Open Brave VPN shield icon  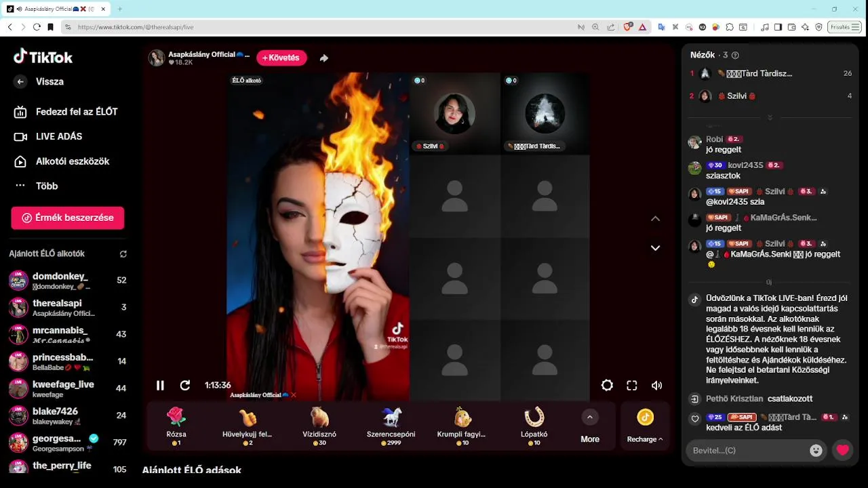[x=818, y=27]
